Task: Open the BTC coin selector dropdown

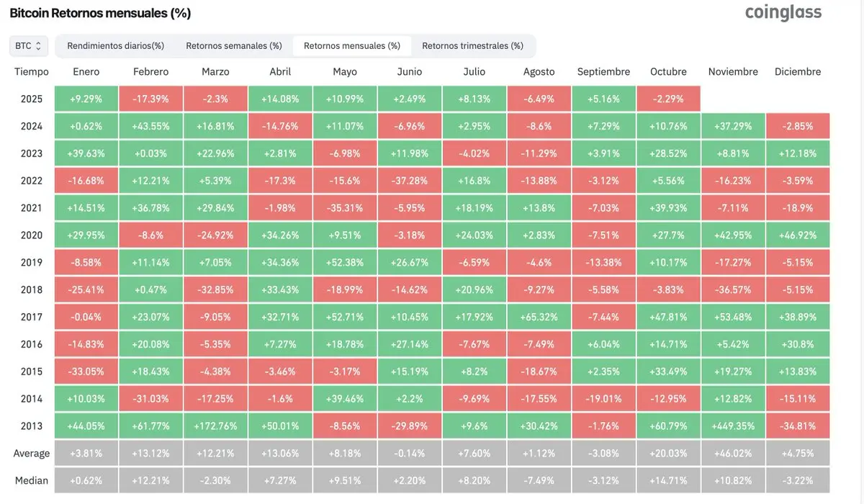Action: 29,45
